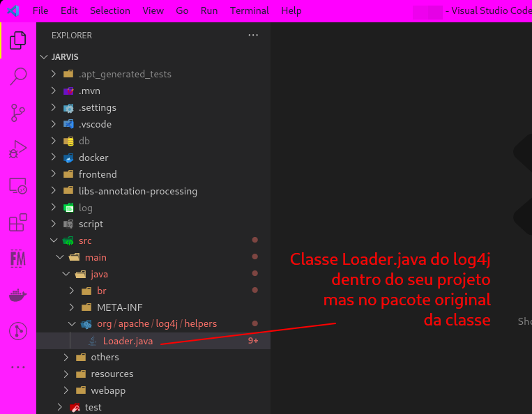Expand the webapp folder
This screenshot has width=532, height=414.
pos(66,390)
